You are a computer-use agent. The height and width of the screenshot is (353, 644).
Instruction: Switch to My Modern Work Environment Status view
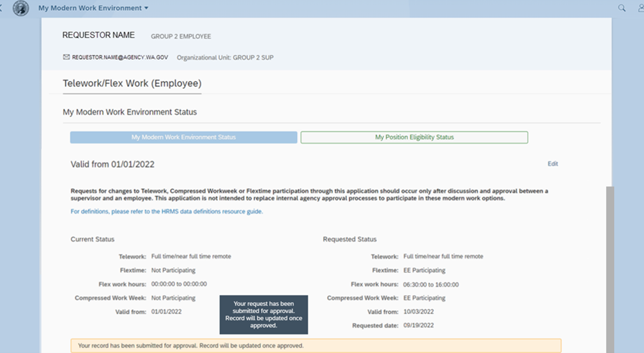183,137
